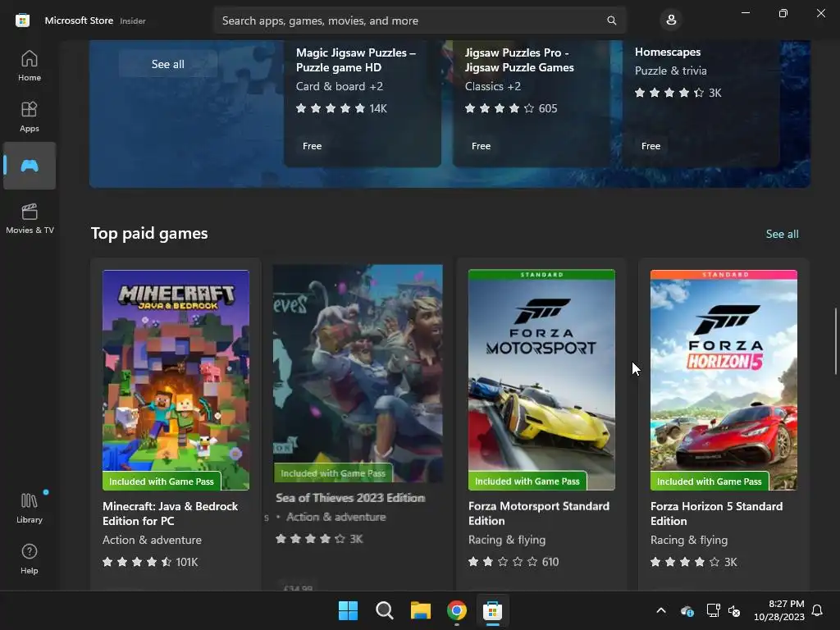Open the Library section
Image resolution: width=840 pixels, height=630 pixels.
tap(30, 508)
